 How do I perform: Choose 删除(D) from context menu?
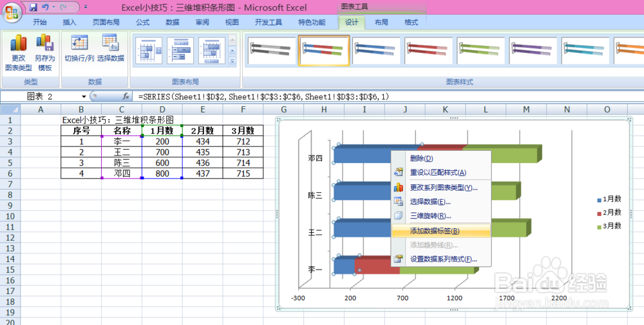[x=441, y=159]
